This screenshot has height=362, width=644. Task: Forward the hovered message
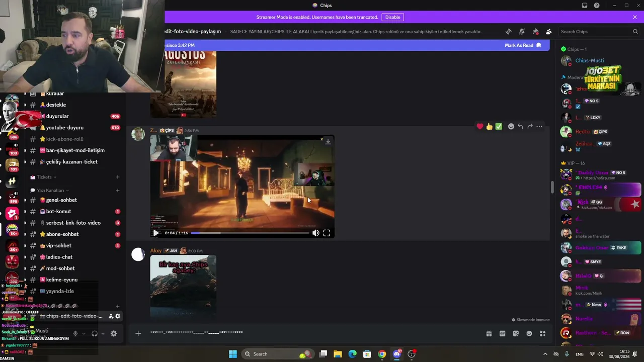(530, 127)
